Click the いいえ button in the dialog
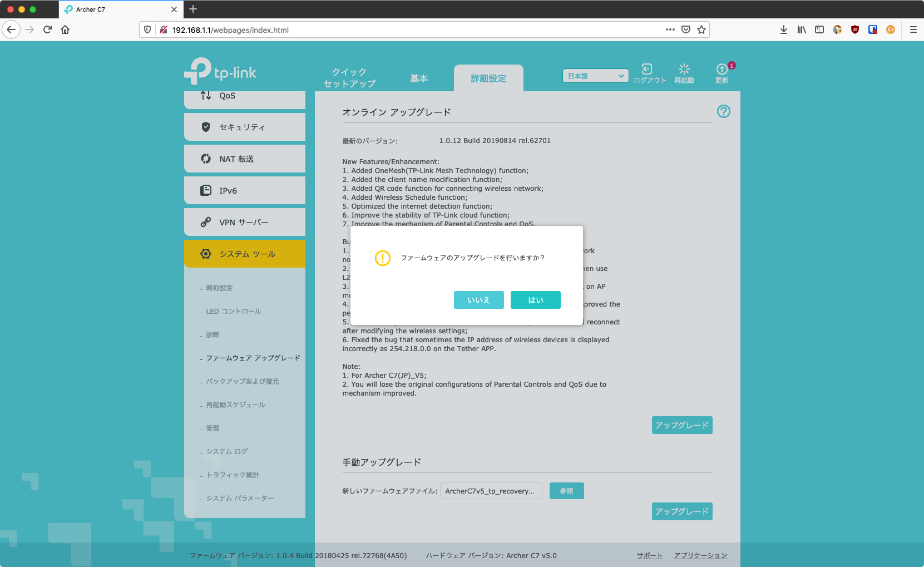The width and height of the screenshot is (924, 567). coord(478,300)
